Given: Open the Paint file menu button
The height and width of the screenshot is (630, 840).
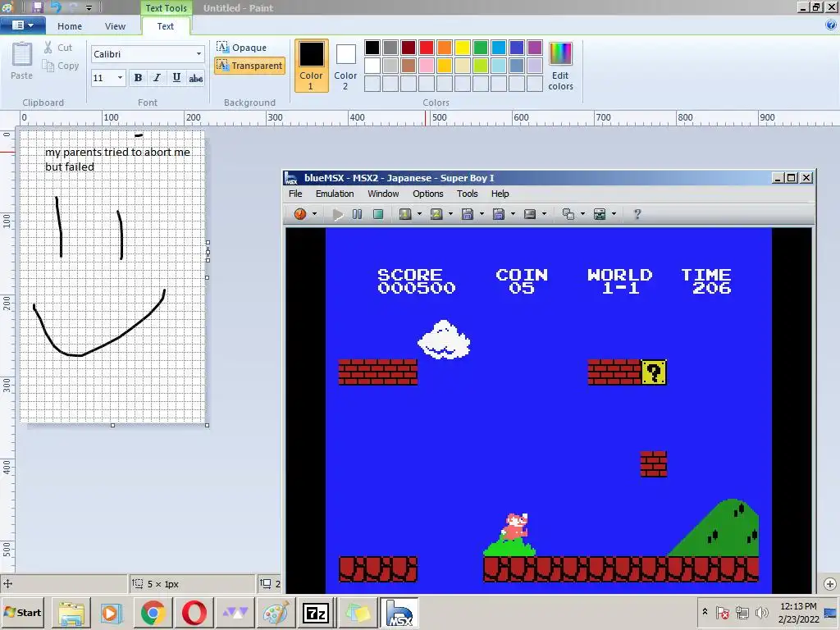Looking at the screenshot, I should [x=22, y=25].
